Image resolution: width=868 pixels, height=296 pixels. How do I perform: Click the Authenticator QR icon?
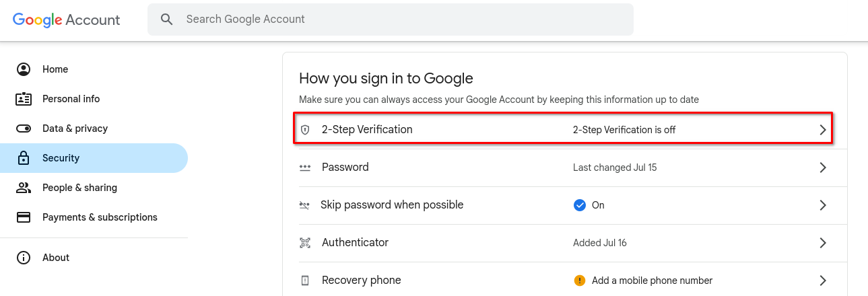tap(305, 243)
